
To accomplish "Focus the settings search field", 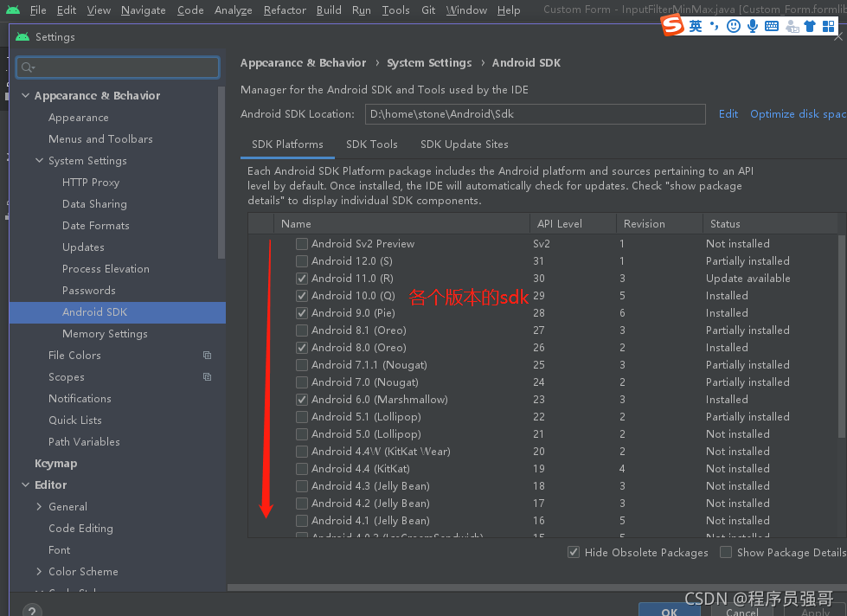I will click(118, 67).
